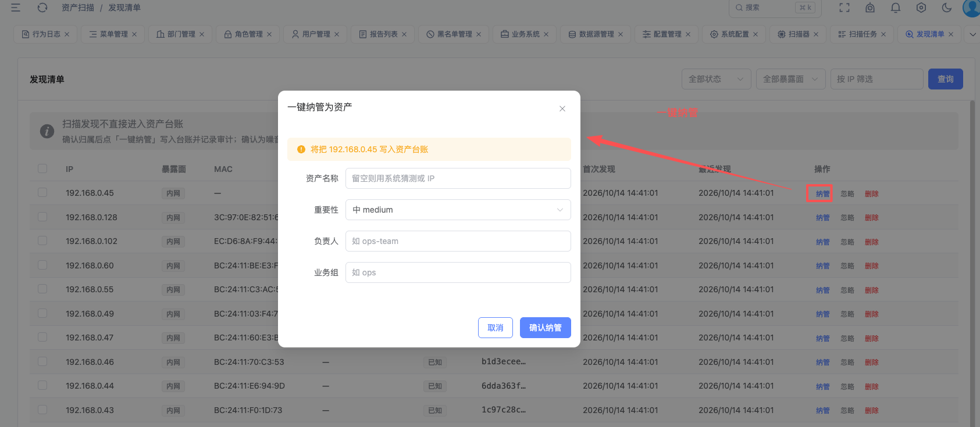The image size is (980, 427).
Task: Tick the checkbox beside 192.168.0.102
Action: click(42, 241)
